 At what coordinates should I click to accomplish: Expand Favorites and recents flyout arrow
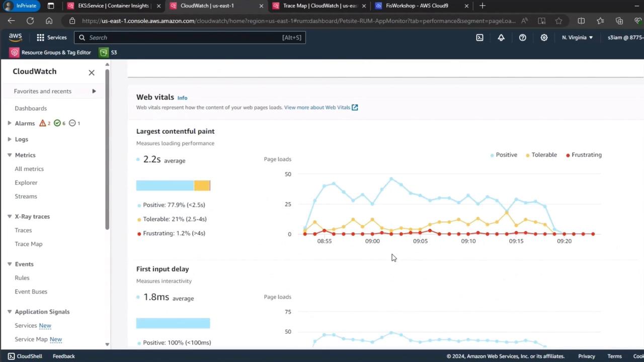[94, 91]
